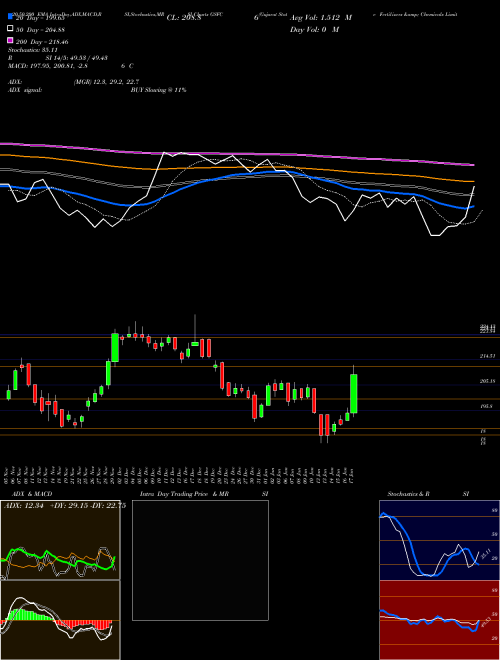Click the 'Avg Vol: 1.512 M' label
This screenshot has width=500, height=660.
[321, 18]
